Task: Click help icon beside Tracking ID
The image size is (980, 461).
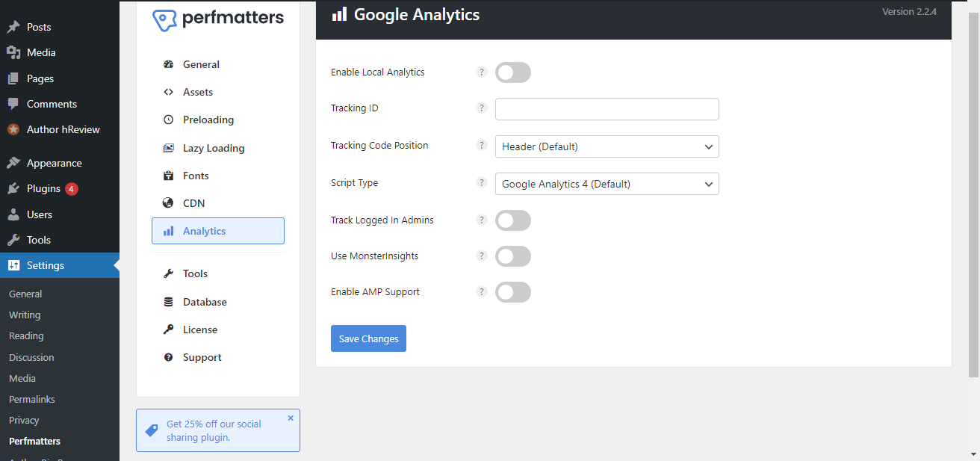Action: tap(482, 108)
